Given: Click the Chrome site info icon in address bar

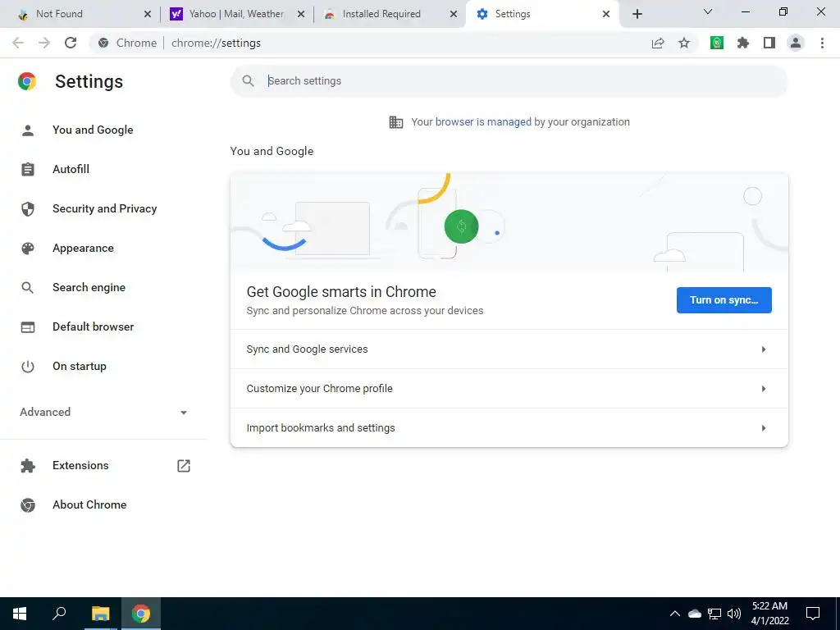Looking at the screenshot, I should (103, 43).
